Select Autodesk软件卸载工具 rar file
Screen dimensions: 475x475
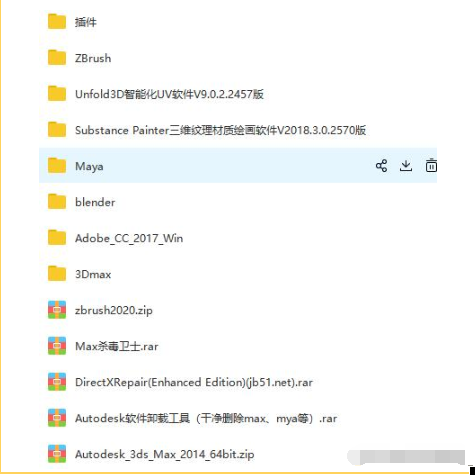(x=206, y=418)
